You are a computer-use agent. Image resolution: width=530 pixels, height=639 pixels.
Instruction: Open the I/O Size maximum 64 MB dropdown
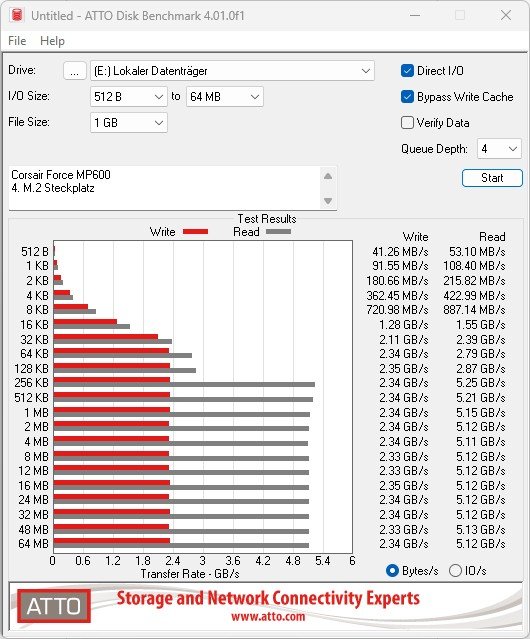click(224, 97)
